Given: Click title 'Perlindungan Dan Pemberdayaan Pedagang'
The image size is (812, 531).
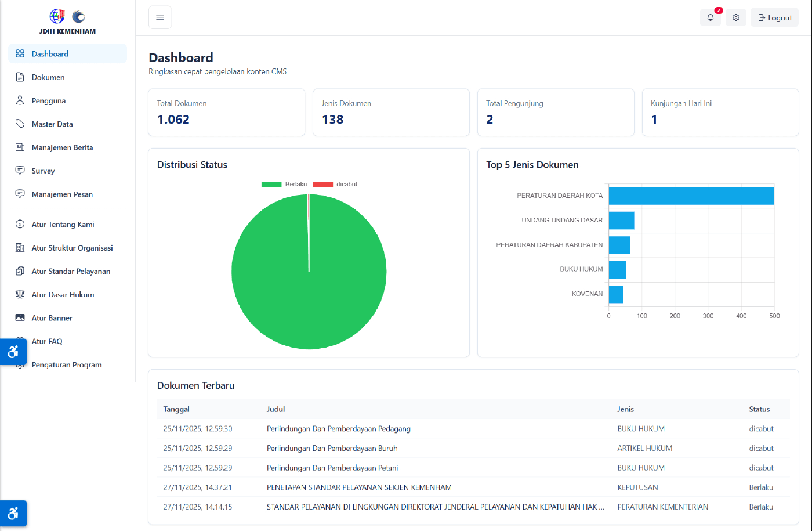Looking at the screenshot, I should (339, 429).
